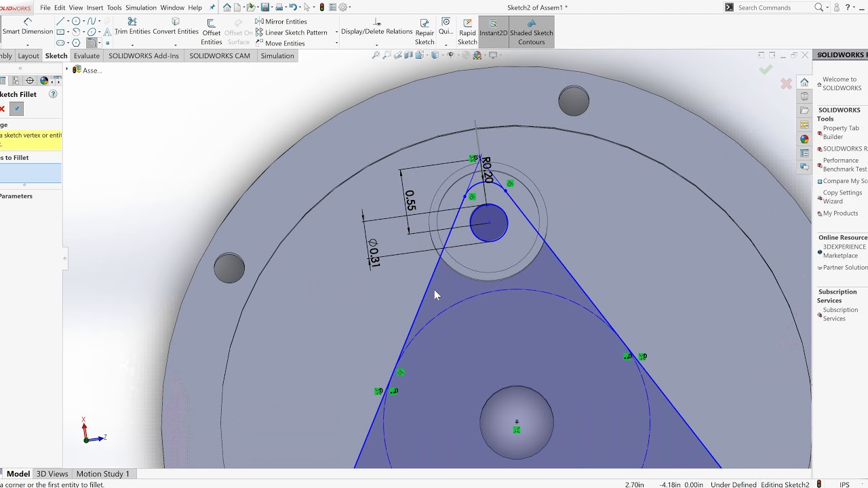Switch to the SOLIDWORKS Add-Ins tab
Viewport: 868px width, 488px height.
point(144,56)
